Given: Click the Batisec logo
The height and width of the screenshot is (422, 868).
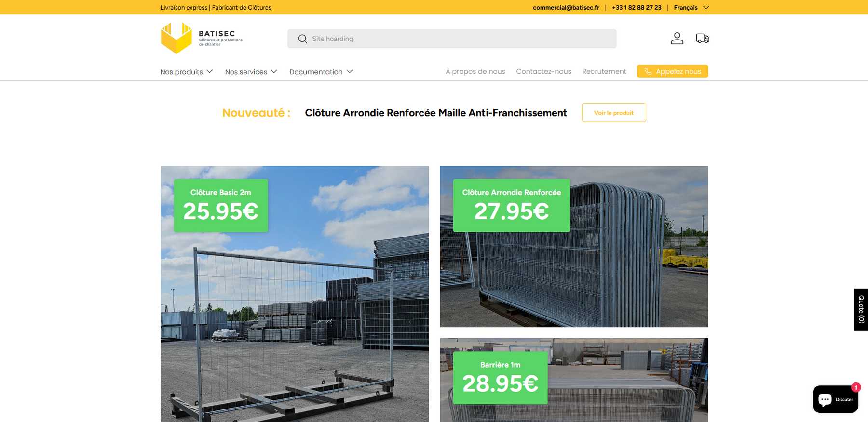Looking at the screenshot, I should [x=202, y=39].
